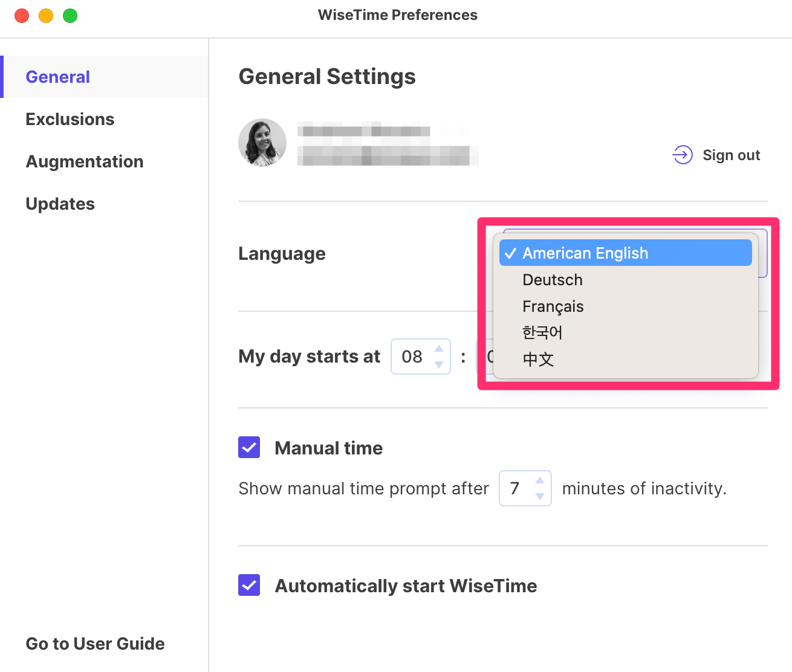Viewport: 792px width, 672px height.
Task: Click the Language label
Action: [x=282, y=254]
